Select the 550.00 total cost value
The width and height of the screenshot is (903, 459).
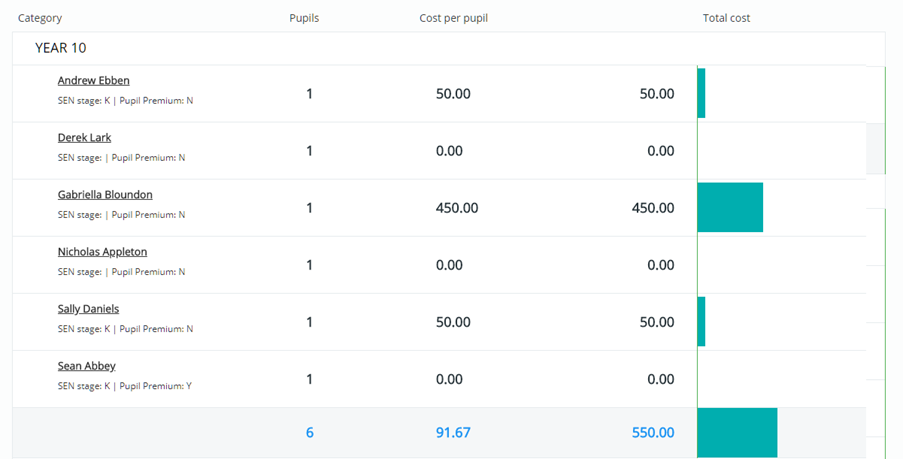[x=653, y=433]
